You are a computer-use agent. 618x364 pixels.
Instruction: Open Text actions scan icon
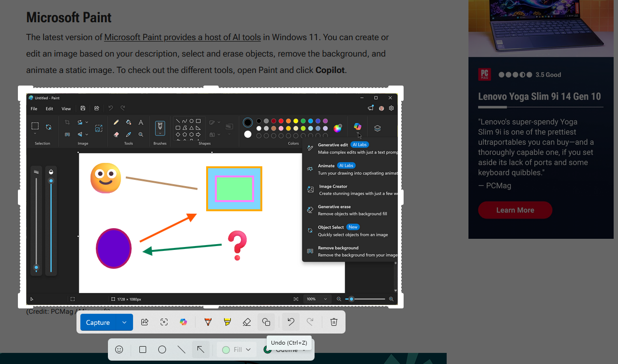click(164, 322)
